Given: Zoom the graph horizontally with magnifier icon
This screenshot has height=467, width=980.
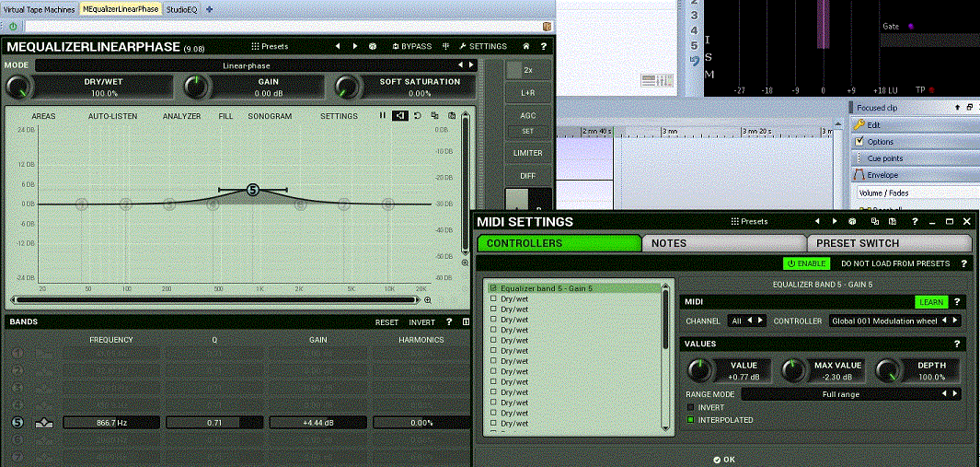Looking at the screenshot, I should [428, 300].
